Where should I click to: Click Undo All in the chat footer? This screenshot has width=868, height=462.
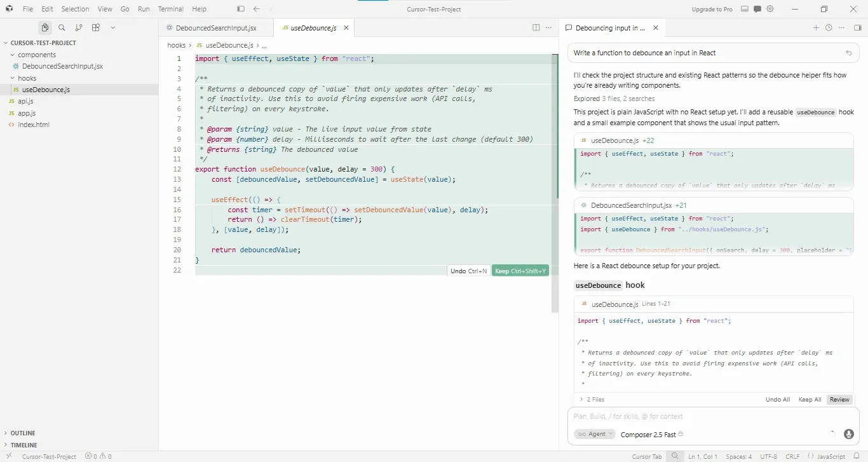tap(778, 400)
